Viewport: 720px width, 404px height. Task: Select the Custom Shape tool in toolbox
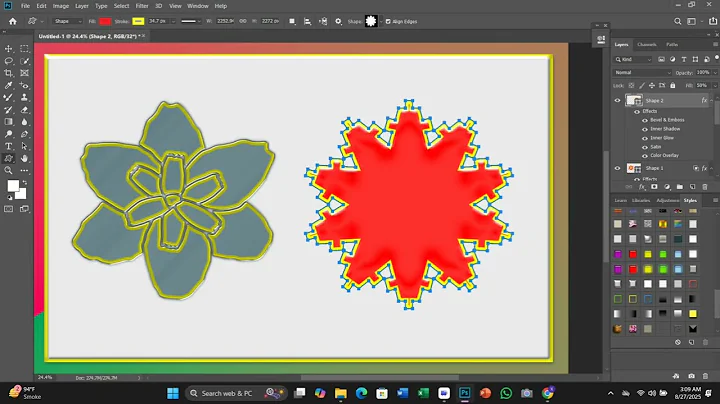point(8,158)
